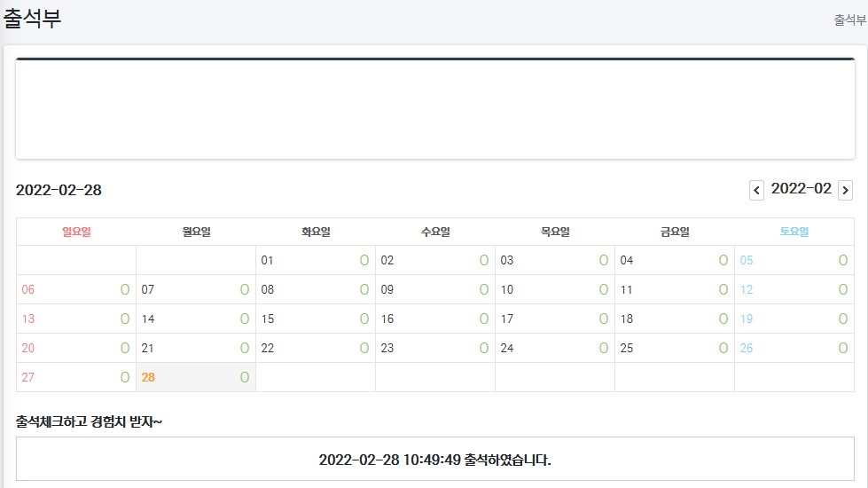Select highlighted date 28 in the calendar
868x488 pixels.
[148, 377]
